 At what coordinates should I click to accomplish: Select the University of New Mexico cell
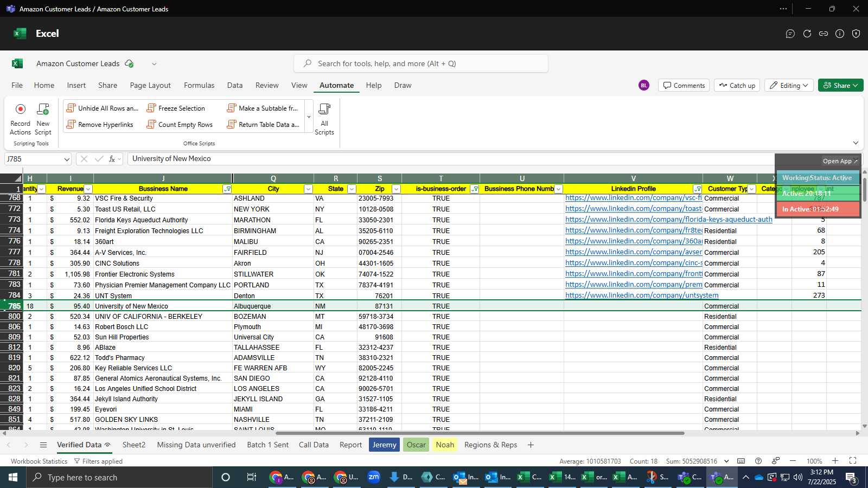[x=163, y=306]
